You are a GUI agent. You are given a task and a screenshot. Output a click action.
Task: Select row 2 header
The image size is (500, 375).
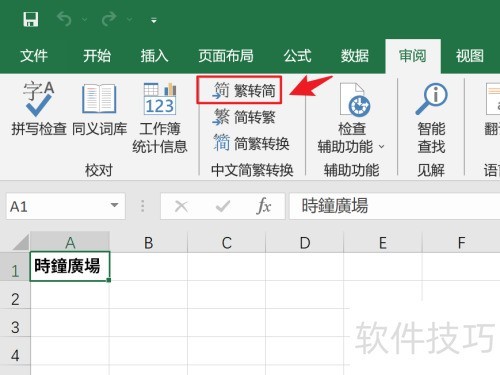[x=15, y=295]
